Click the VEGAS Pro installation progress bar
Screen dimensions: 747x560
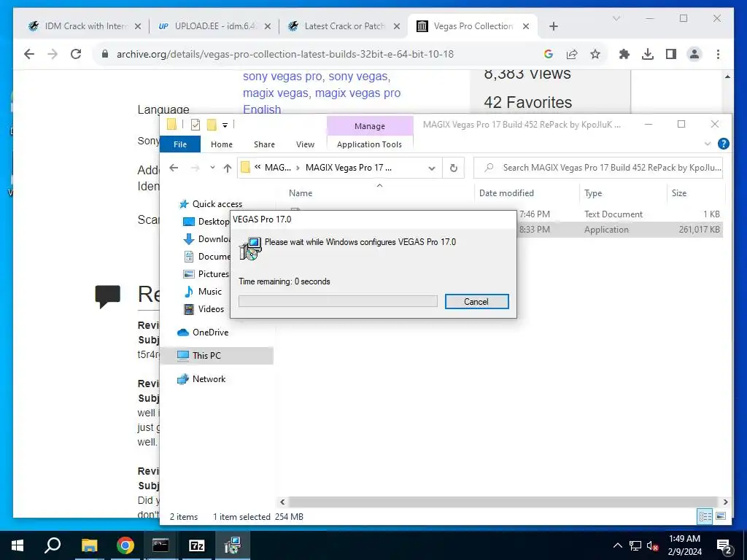point(338,301)
